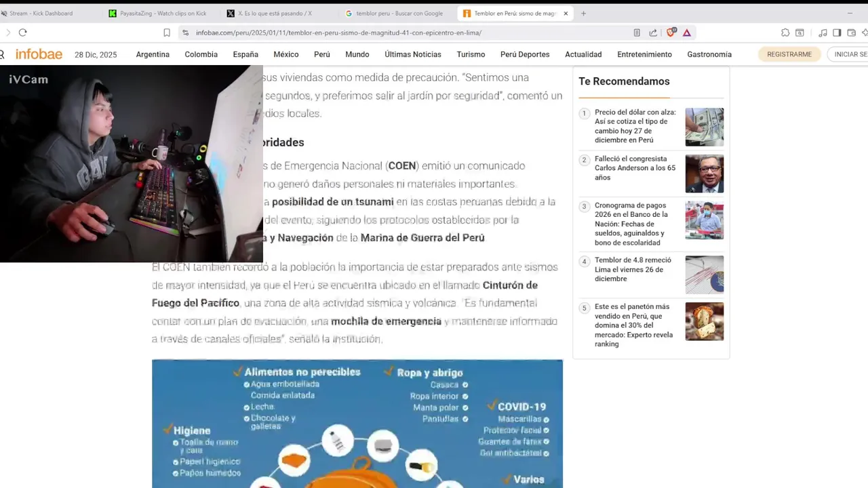The image size is (868, 488).
Task: Bookmark this page with the bookmark icon
Action: coord(167,33)
